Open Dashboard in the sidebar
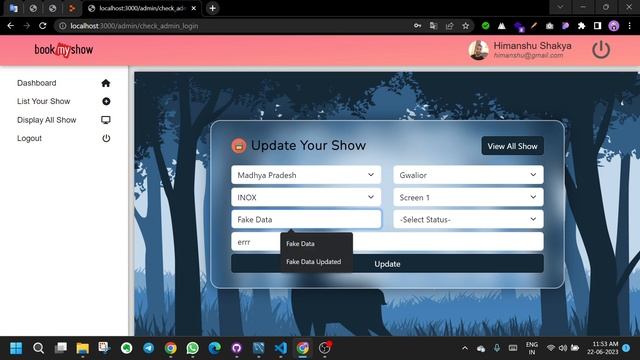 37,83
